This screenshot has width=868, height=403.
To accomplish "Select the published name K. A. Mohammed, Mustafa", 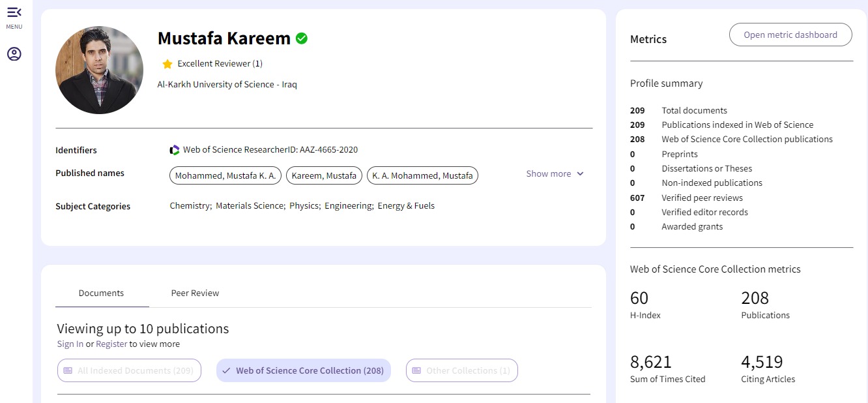I will click(x=422, y=175).
